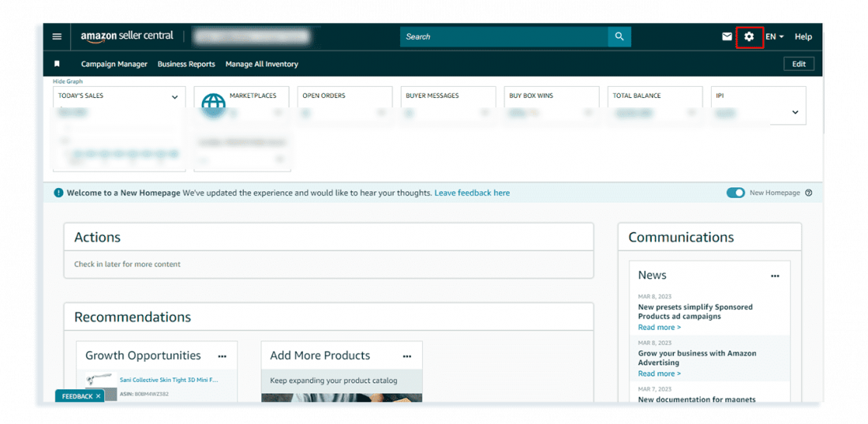Click the Leave feedback here link

click(472, 193)
